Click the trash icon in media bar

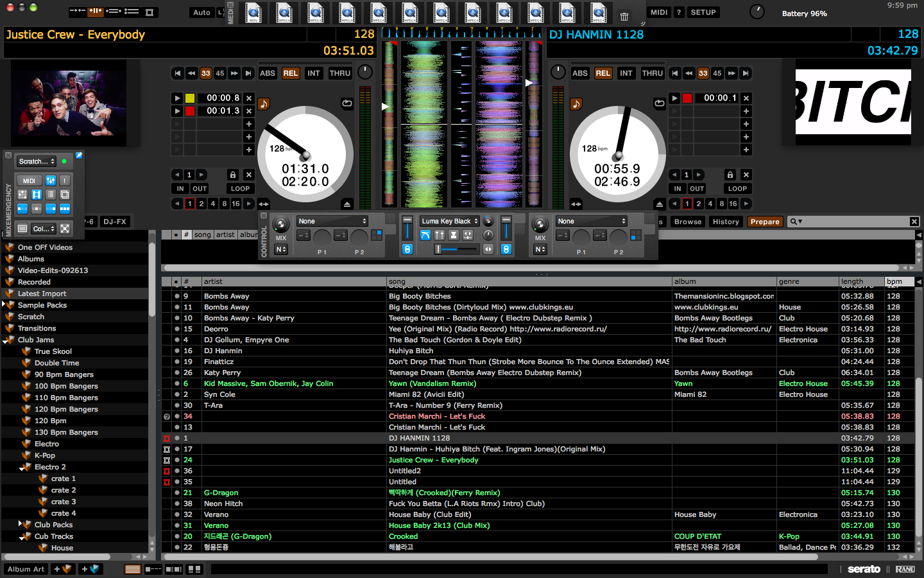click(624, 17)
